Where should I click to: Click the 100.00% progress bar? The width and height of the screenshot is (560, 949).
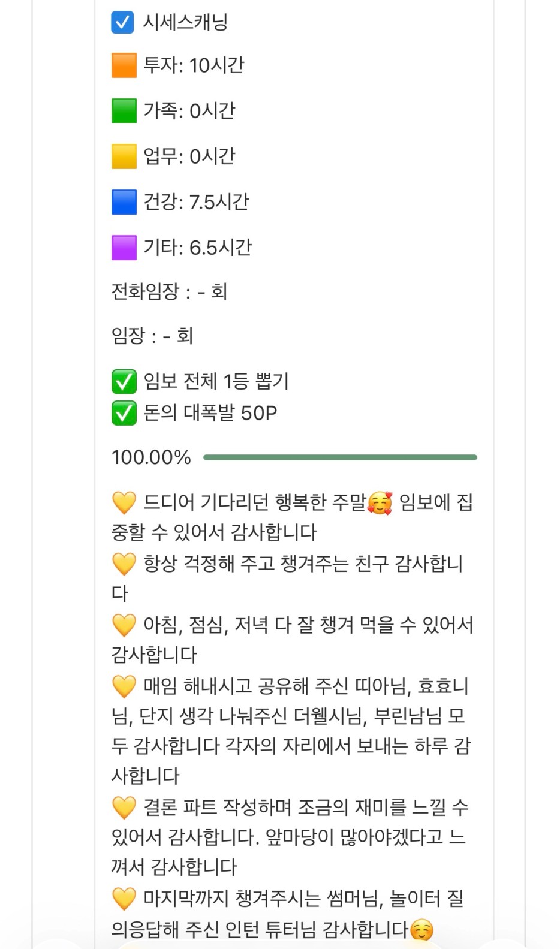pos(340,457)
